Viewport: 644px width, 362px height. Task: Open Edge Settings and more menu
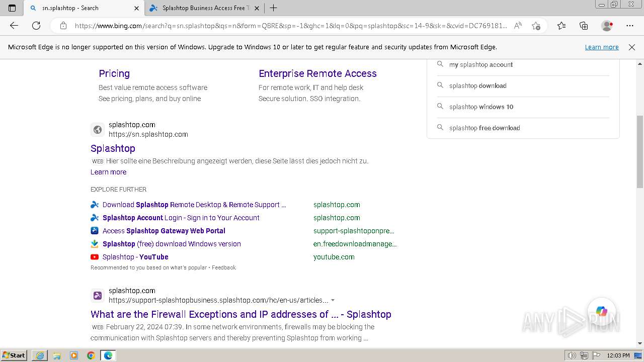(x=630, y=26)
